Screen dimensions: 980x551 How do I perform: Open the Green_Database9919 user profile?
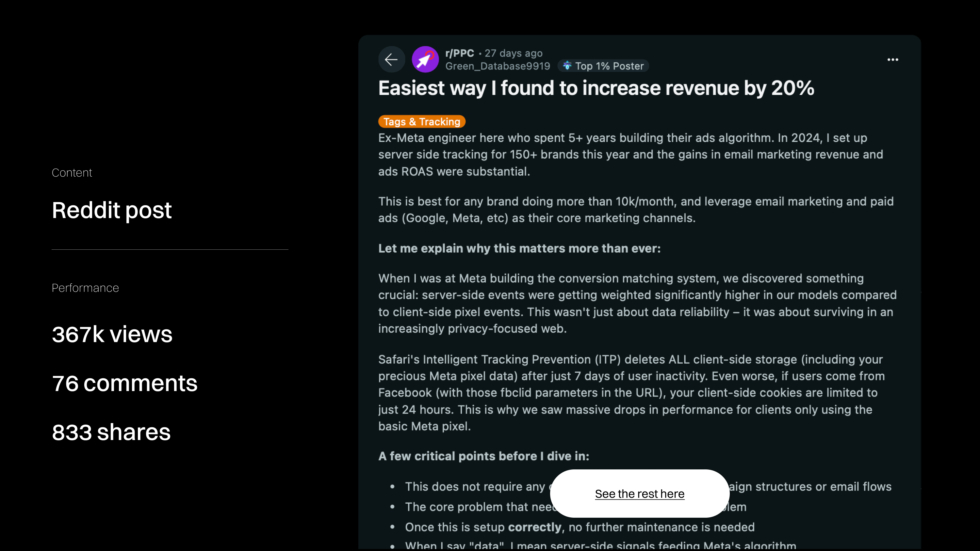pos(498,66)
